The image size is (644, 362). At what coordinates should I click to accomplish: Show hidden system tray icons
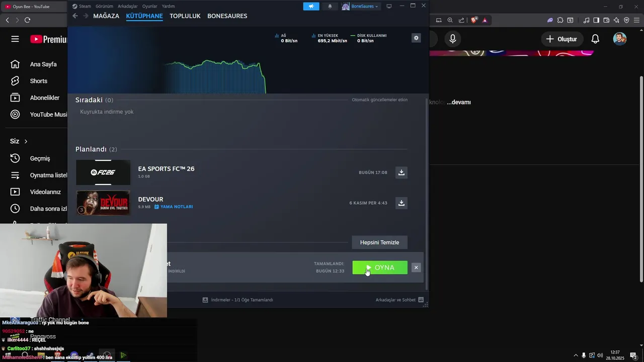(x=576, y=355)
